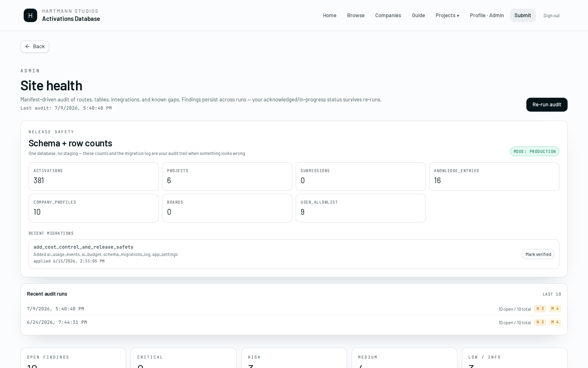Select the COMPANY_PROFILES count card
Screen dimensions: 588x368
94,208
